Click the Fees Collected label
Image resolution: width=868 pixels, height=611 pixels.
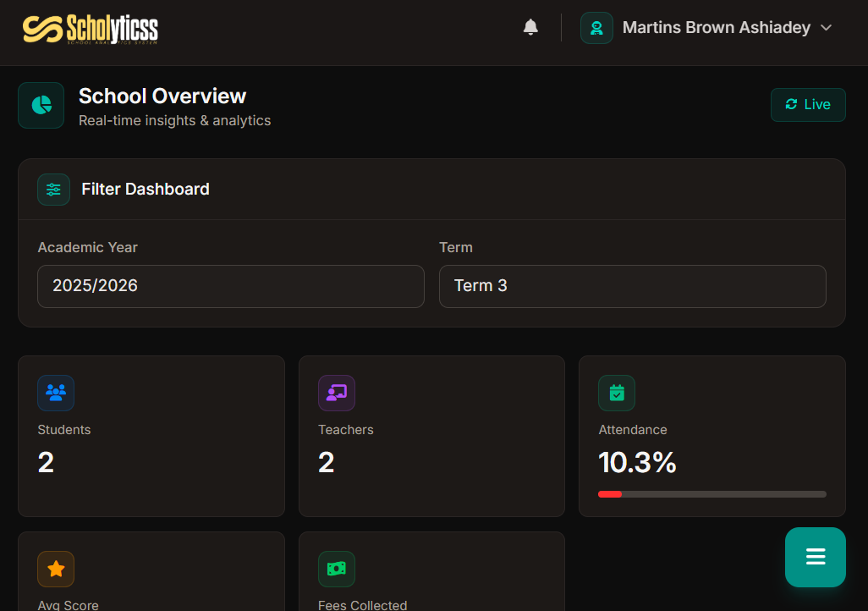pos(362,605)
